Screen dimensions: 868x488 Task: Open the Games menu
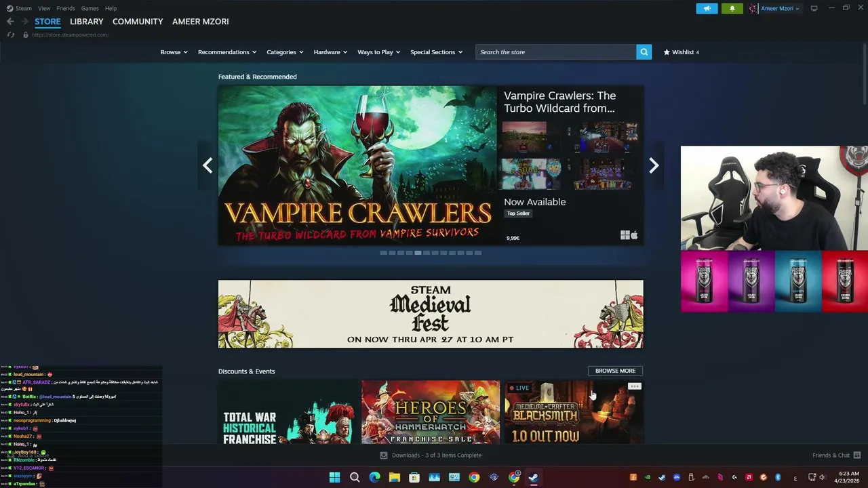click(x=90, y=8)
